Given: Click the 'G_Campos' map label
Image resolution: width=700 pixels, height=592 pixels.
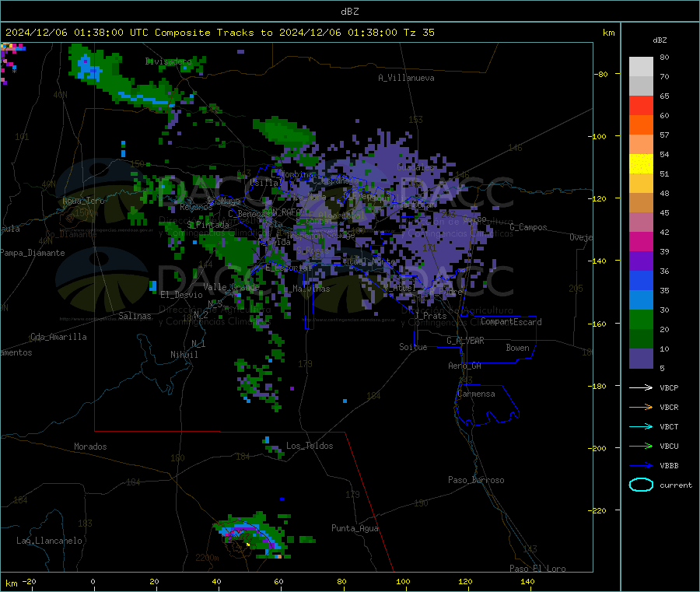Looking at the screenshot, I should click(528, 227).
